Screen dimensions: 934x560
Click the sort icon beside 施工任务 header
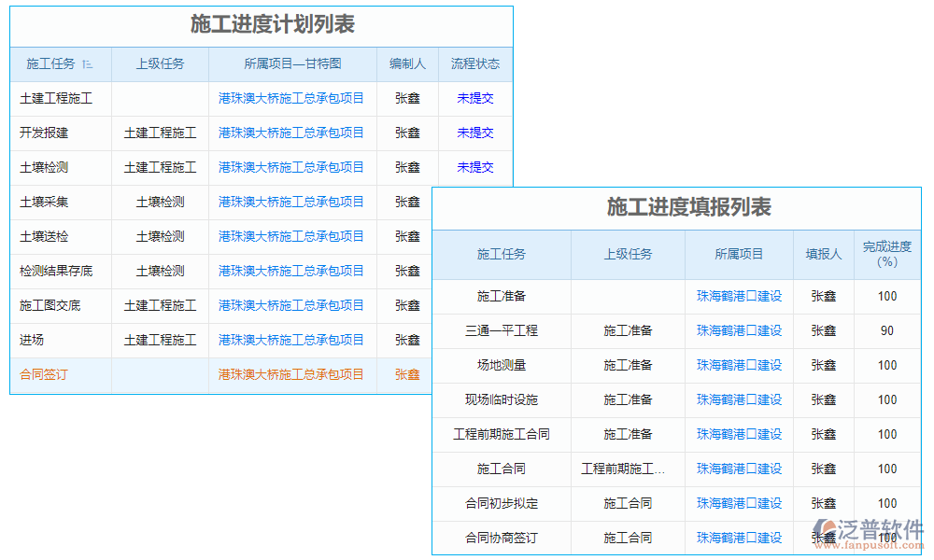[85, 63]
